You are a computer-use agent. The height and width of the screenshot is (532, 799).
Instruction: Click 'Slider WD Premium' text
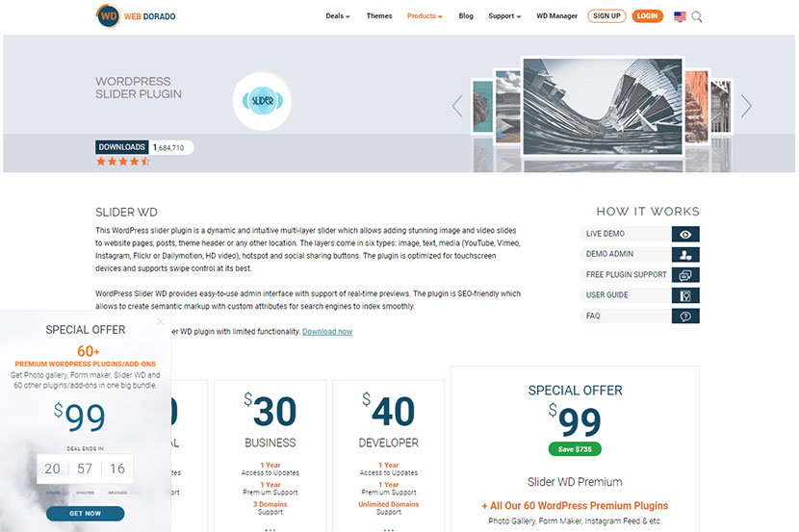point(575,482)
